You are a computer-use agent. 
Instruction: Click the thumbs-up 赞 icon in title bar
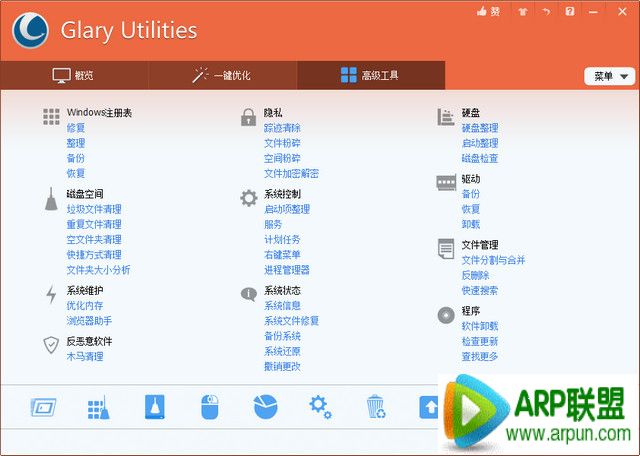488,11
